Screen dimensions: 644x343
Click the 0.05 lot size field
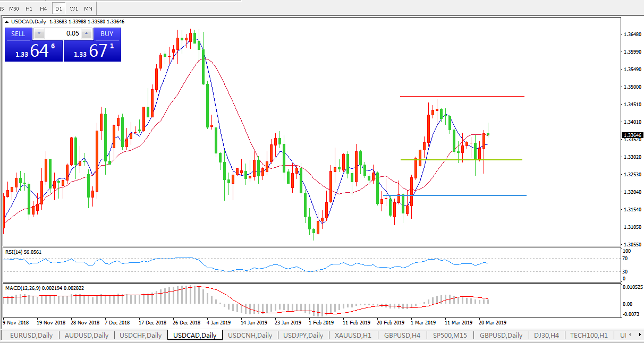pyautogui.click(x=63, y=33)
